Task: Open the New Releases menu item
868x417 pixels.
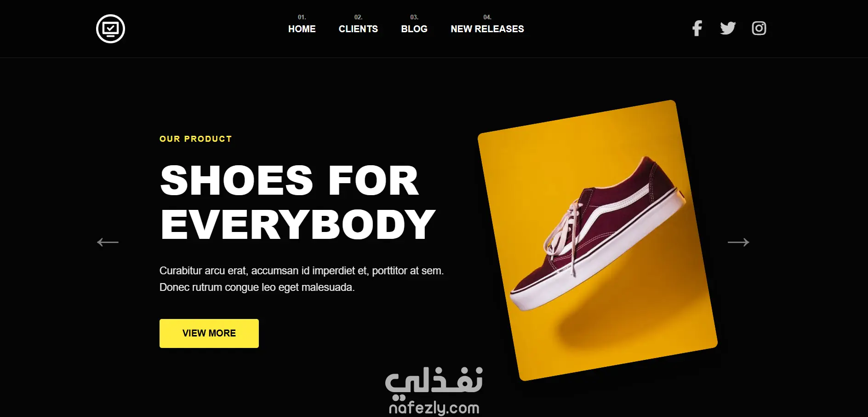Action: pos(487,29)
